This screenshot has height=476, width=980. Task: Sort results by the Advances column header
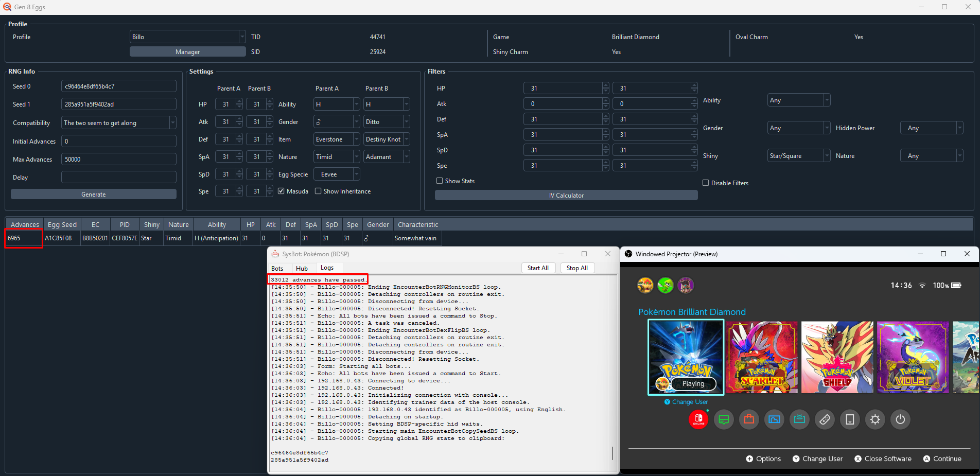(25, 224)
